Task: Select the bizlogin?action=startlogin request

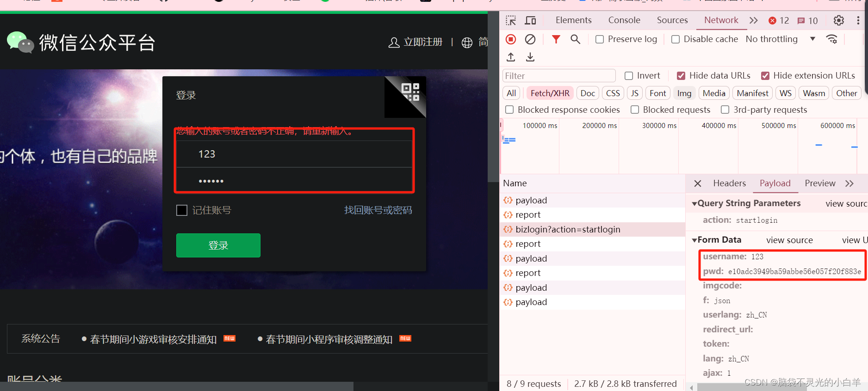Action: [x=592, y=229]
